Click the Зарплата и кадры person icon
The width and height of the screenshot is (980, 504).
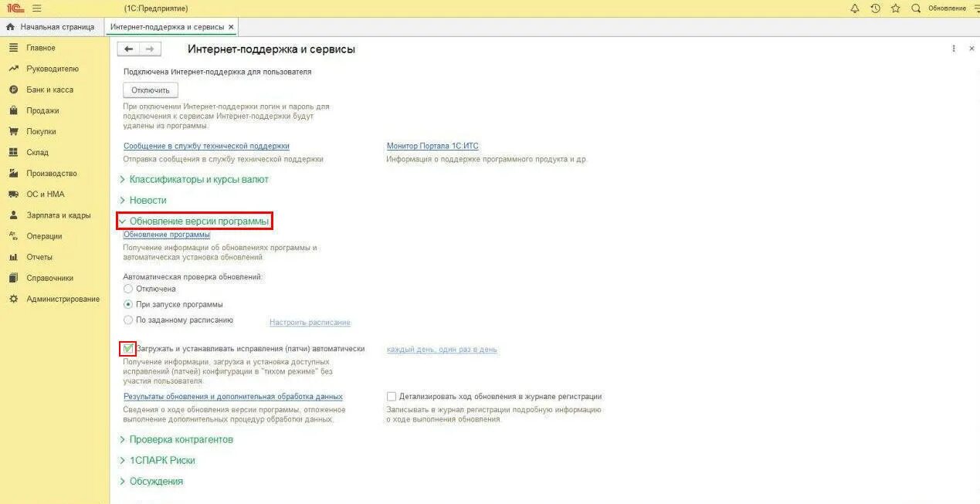tap(13, 215)
